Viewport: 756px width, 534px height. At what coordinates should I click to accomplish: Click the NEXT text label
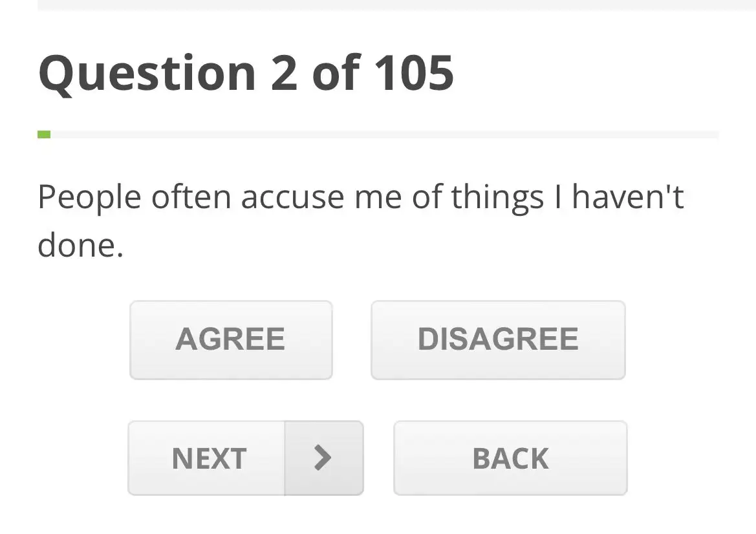[208, 458]
